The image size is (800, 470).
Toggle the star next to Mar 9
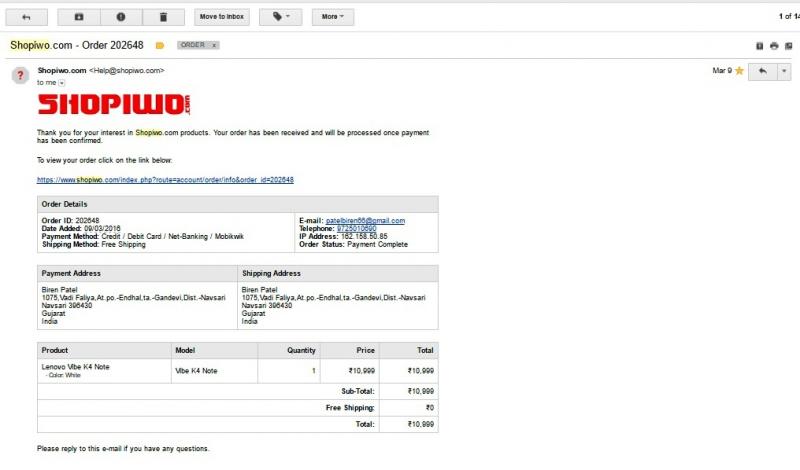point(739,71)
